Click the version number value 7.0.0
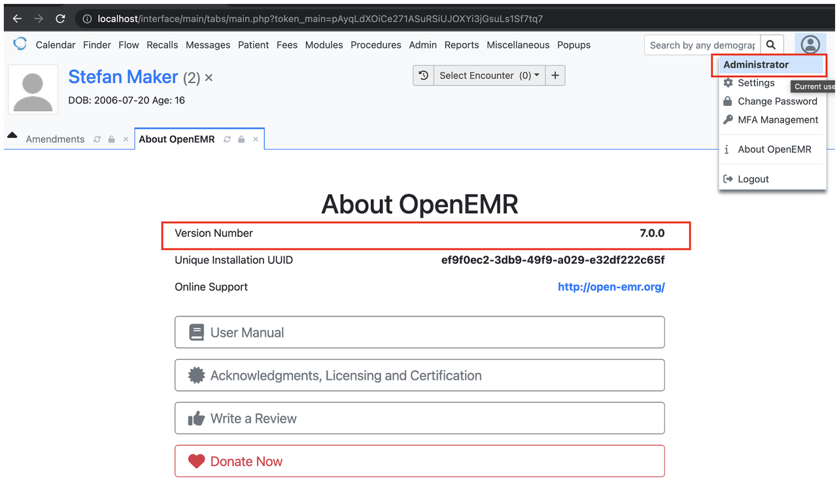 pos(652,233)
